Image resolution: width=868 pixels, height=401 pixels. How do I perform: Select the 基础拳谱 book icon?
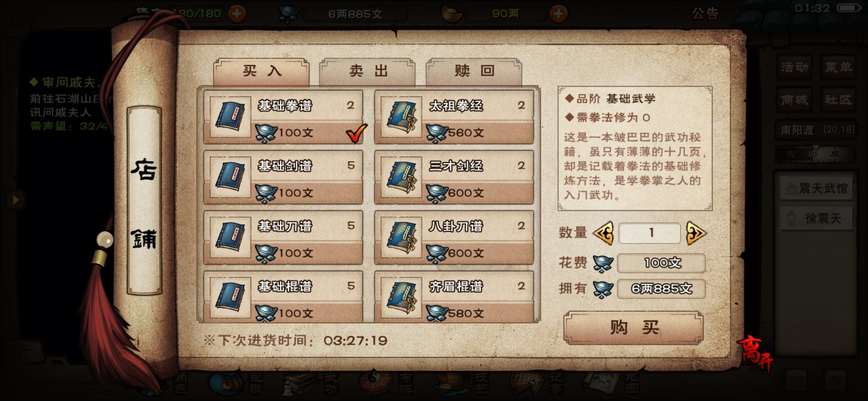click(230, 117)
